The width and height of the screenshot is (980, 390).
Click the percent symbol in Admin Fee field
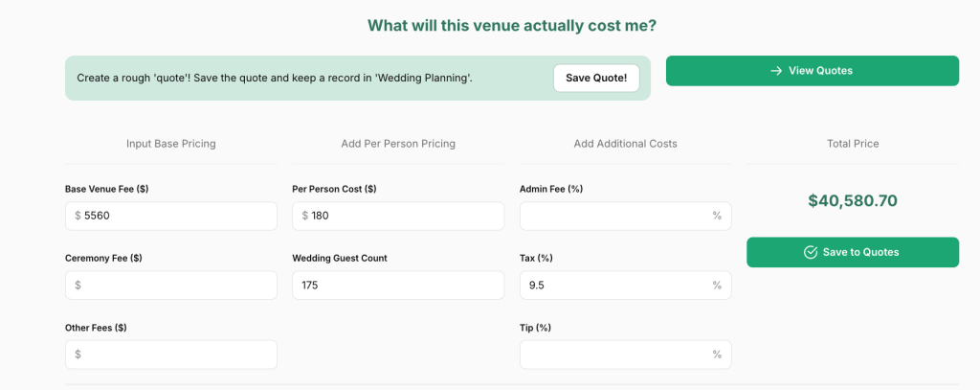(717, 217)
